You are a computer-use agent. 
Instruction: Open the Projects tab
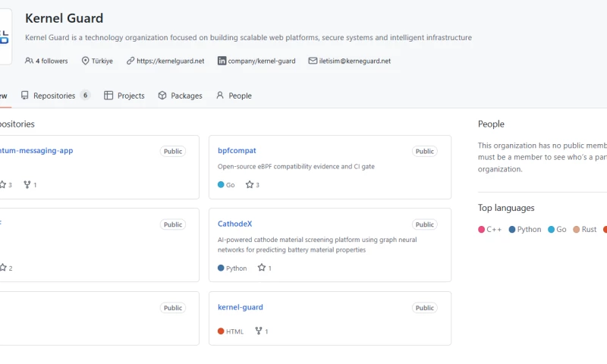click(124, 96)
